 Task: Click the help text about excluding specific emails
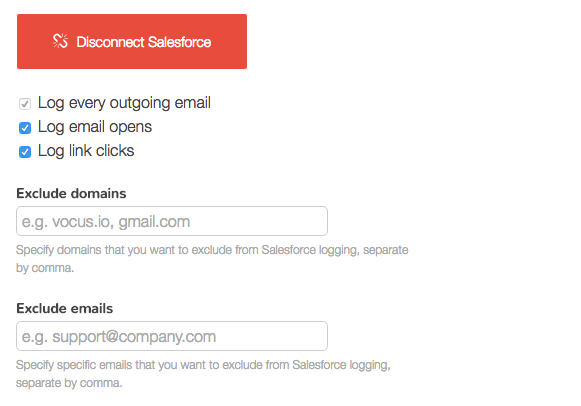click(x=203, y=373)
